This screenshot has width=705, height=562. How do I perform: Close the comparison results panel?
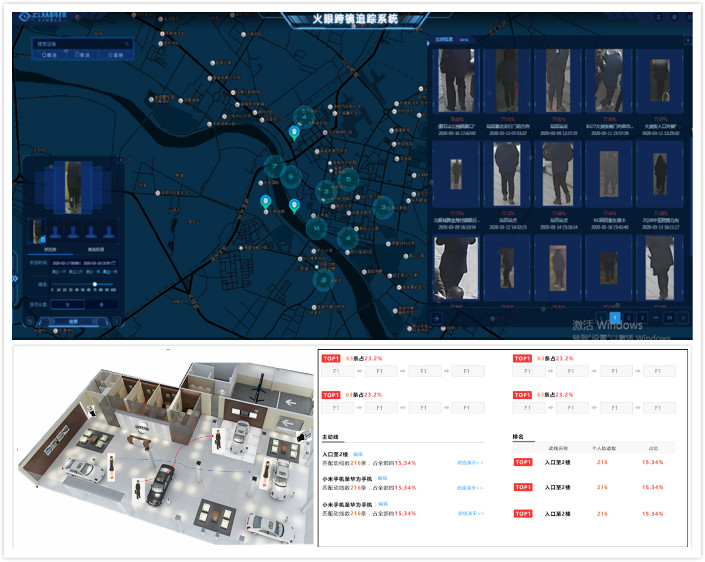[x=686, y=38]
